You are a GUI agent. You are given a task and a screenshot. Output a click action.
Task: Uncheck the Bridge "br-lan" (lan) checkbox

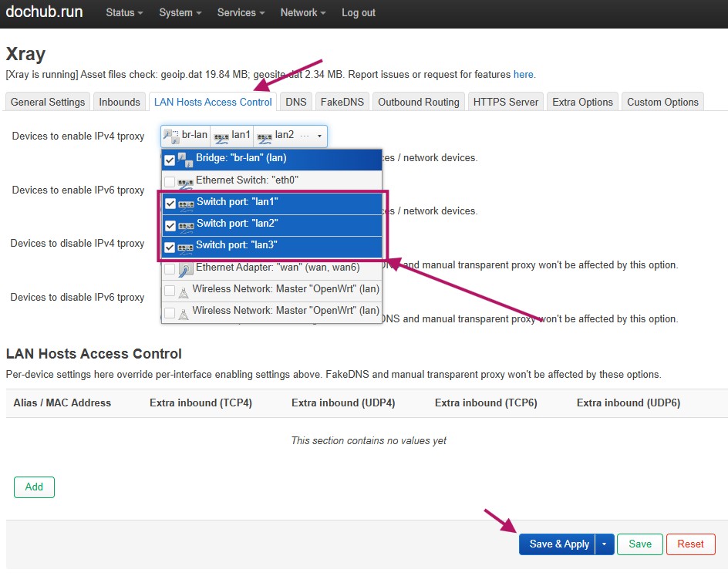click(x=170, y=160)
